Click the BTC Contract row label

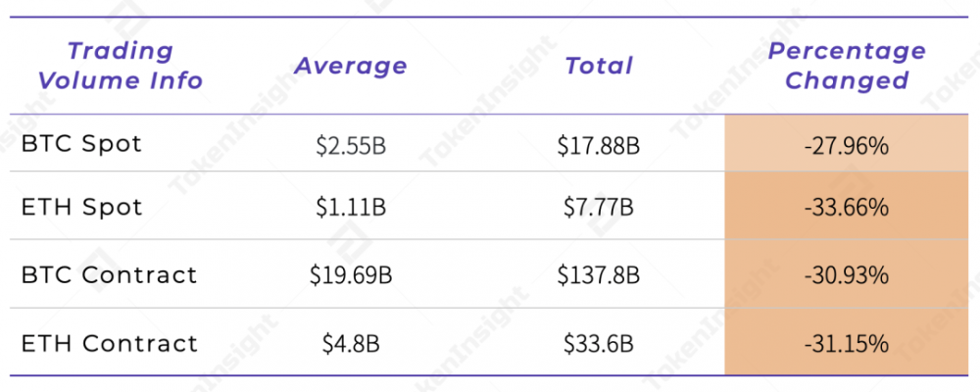coord(110,275)
